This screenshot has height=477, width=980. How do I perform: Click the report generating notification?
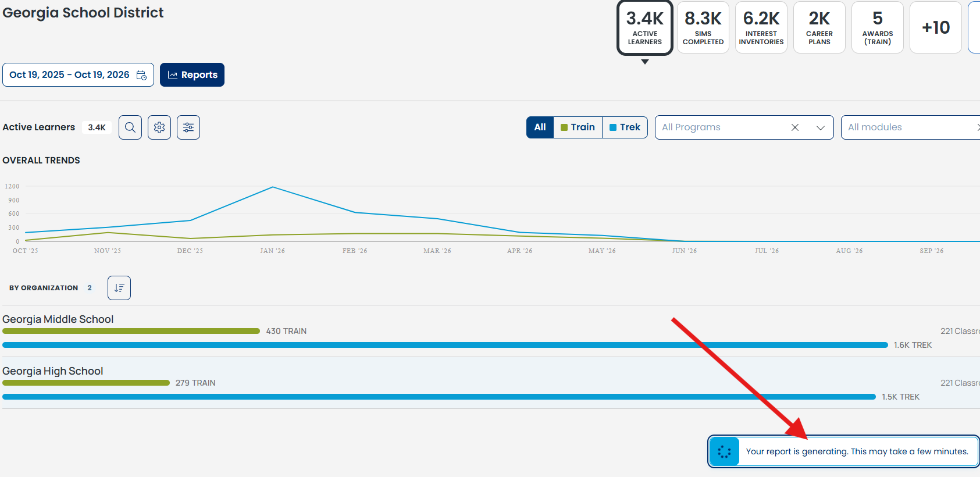pyautogui.click(x=843, y=451)
